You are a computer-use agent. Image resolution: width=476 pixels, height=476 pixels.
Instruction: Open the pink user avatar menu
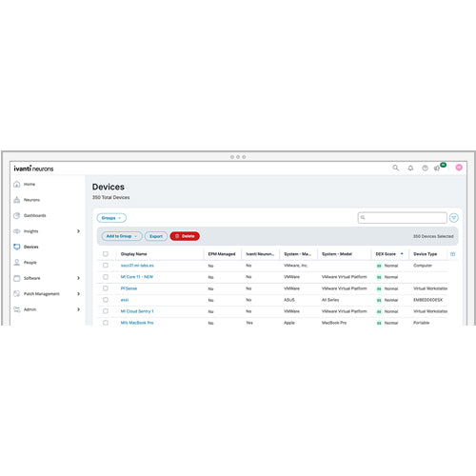459,168
